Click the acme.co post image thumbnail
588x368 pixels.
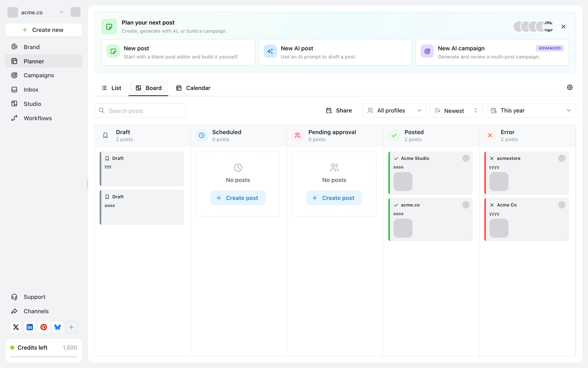[x=403, y=228]
